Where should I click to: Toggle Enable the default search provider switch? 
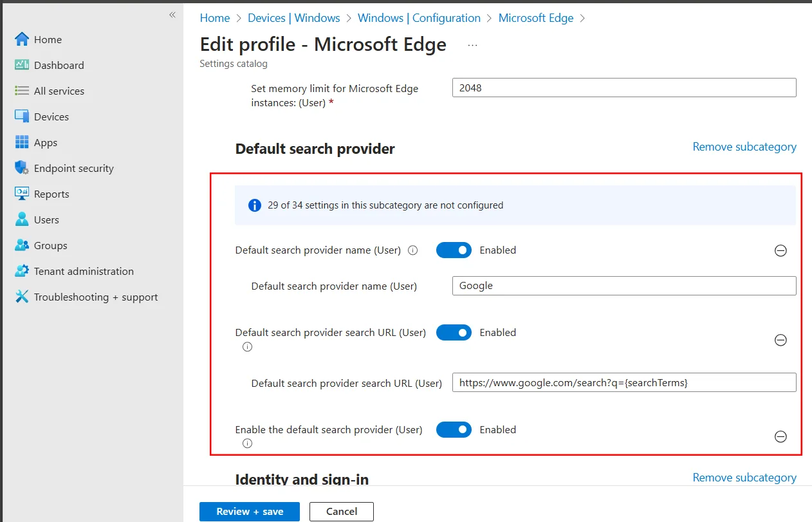pyautogui.click(x=454, y=429)
